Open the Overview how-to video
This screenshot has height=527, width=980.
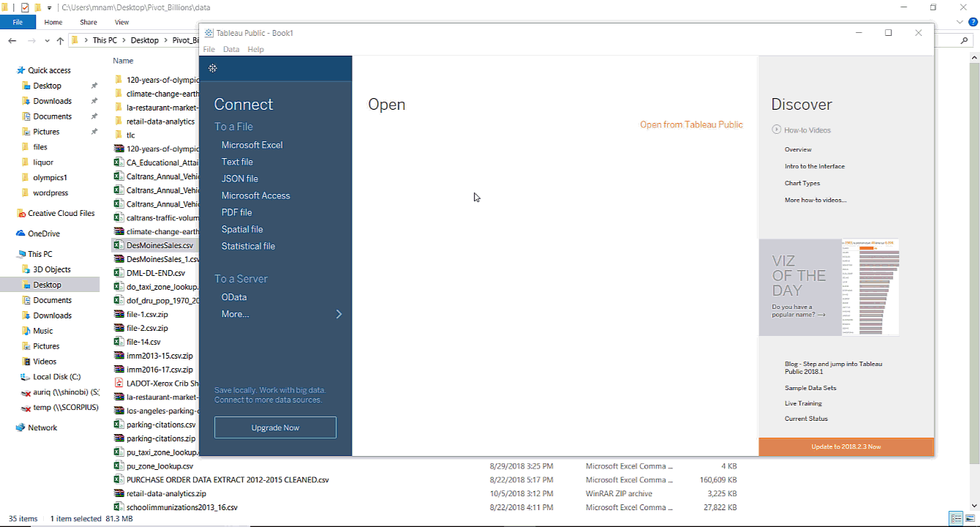coord(798,149)
